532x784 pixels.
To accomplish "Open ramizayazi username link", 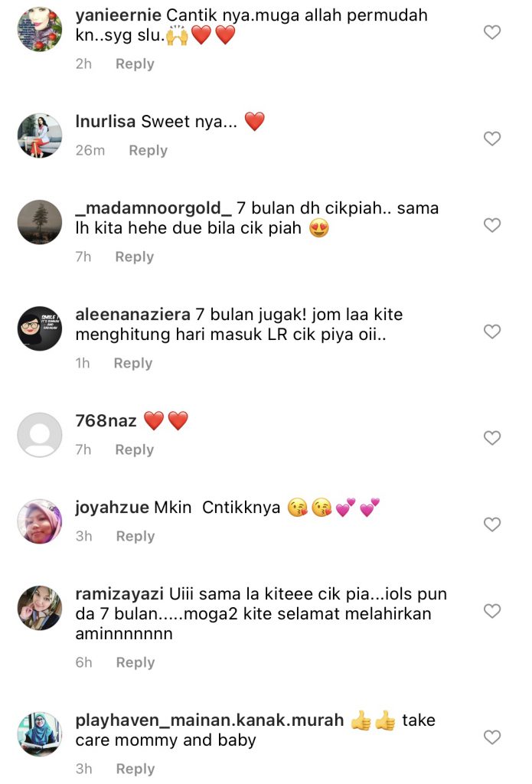I will (x=119, y=594).
